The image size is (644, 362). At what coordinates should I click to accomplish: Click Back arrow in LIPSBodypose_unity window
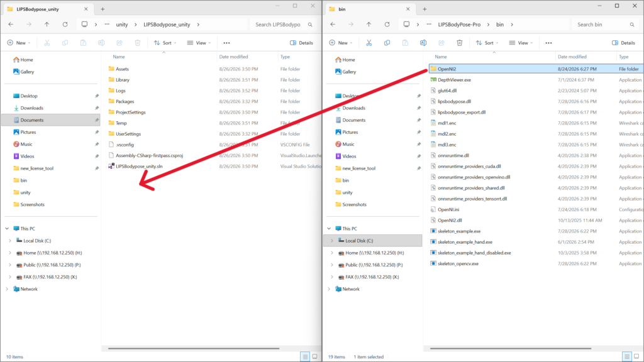click(x=11, y=25)
